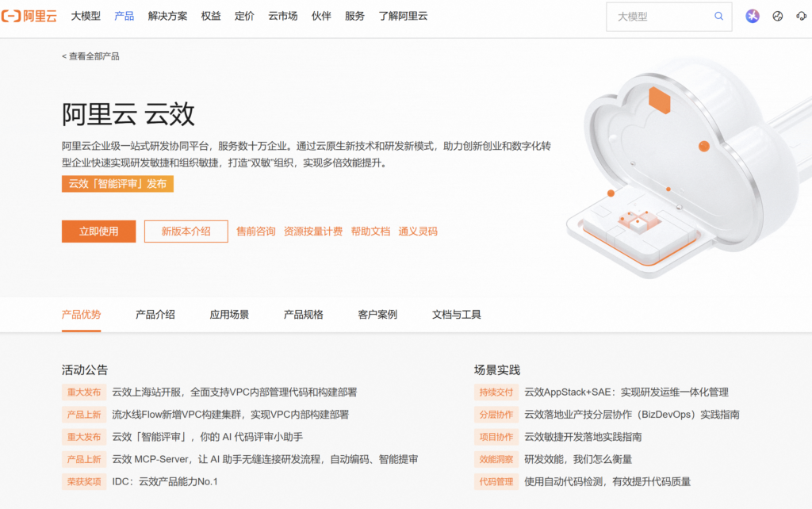
Task: Open 使用自动代码检测 article link
Action: coord(607,481)
